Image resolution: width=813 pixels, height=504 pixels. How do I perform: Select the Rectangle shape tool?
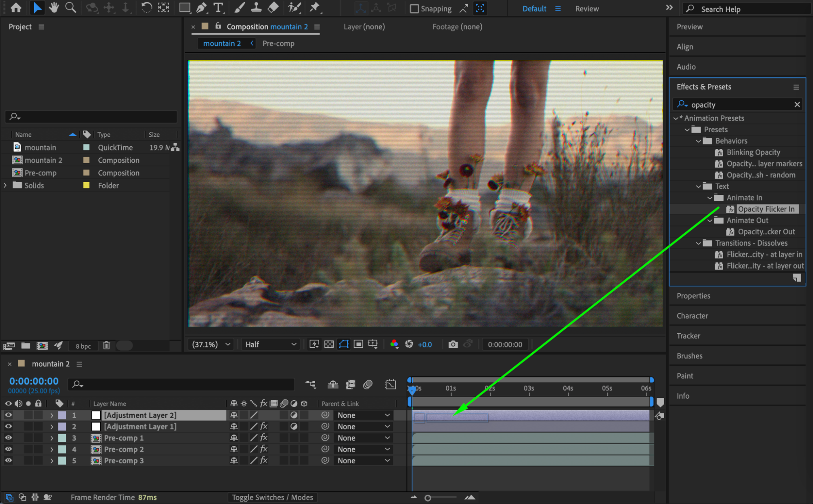click(185, 8)
